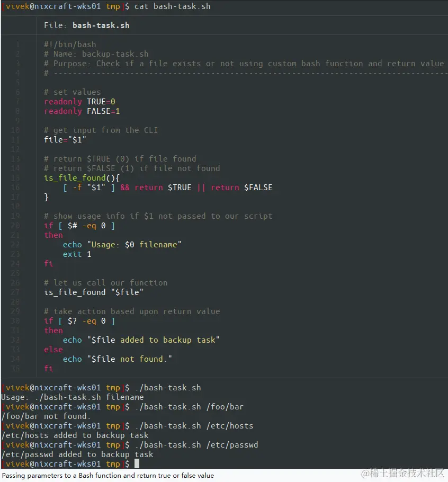Click the '# Name: backup-task.sh' comment
Screen dimensions: 448x482
pos(96,54)
